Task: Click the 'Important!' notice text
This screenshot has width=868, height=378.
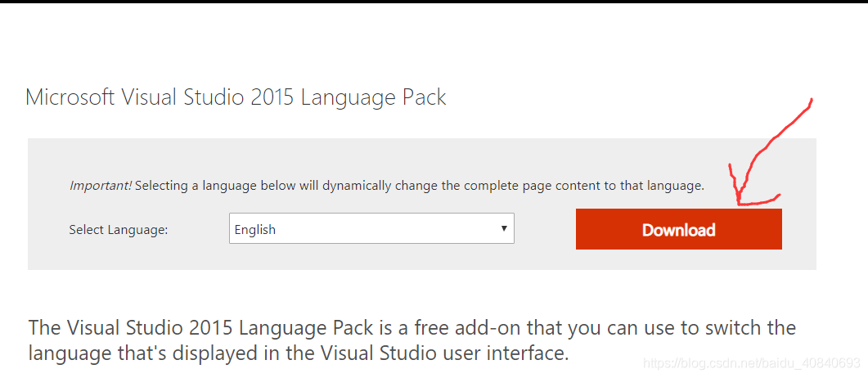Action: click(x=386, y=186)
